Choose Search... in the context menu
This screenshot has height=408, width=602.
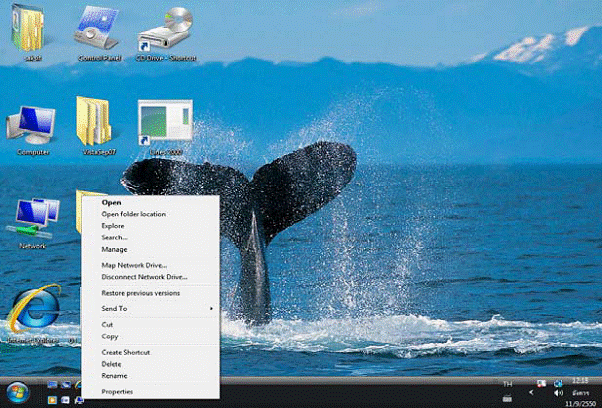(x=150, y=238)
